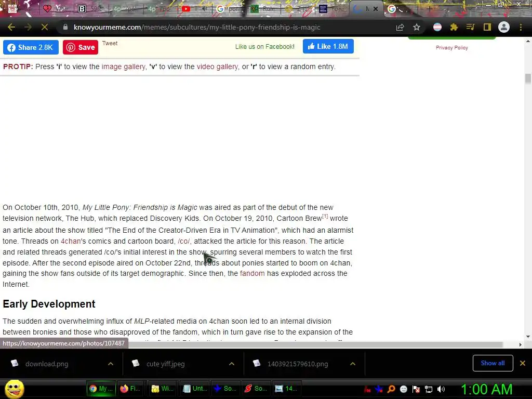This screenshot has width=532, height=399.
Task: Open the red S 'So...' taskbar button
Action: [256, 389]
